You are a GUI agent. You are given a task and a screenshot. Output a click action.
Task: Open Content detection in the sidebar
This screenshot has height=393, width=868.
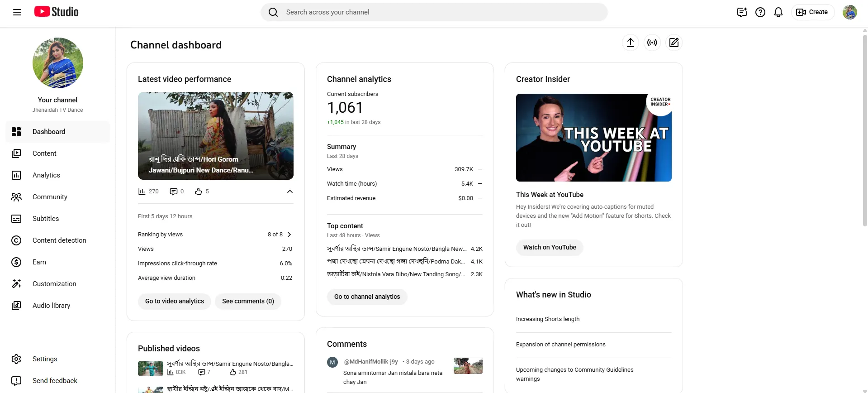coord(58,240)
